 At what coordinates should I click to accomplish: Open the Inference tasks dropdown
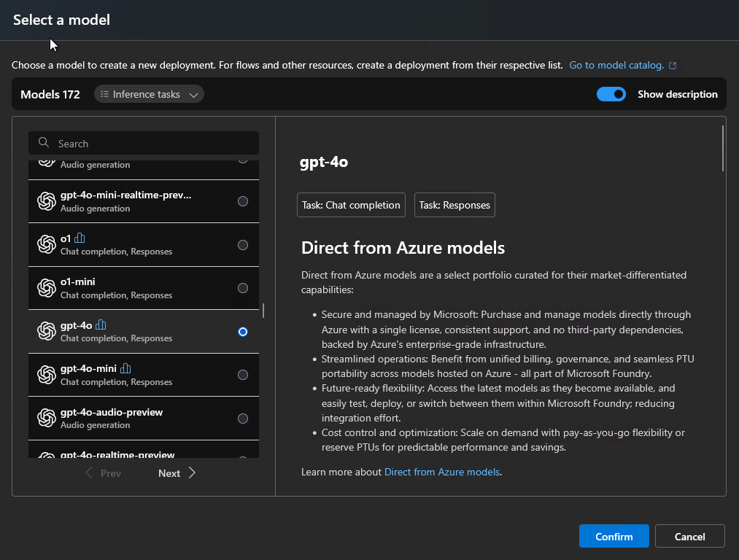point(149,94)
